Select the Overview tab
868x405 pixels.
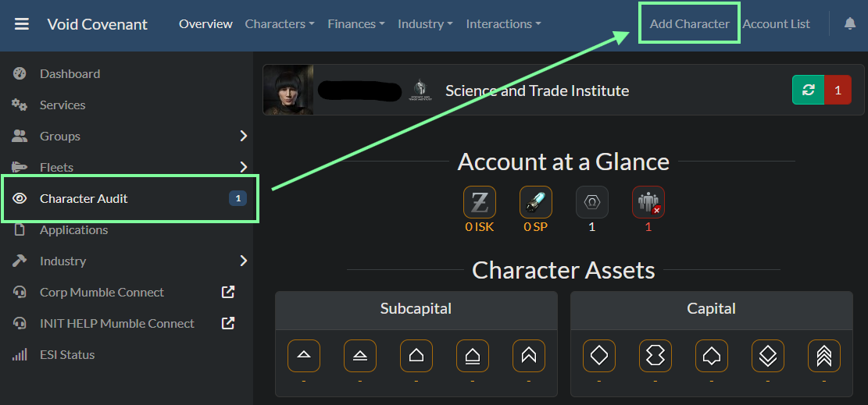click(x=205, y=24)
